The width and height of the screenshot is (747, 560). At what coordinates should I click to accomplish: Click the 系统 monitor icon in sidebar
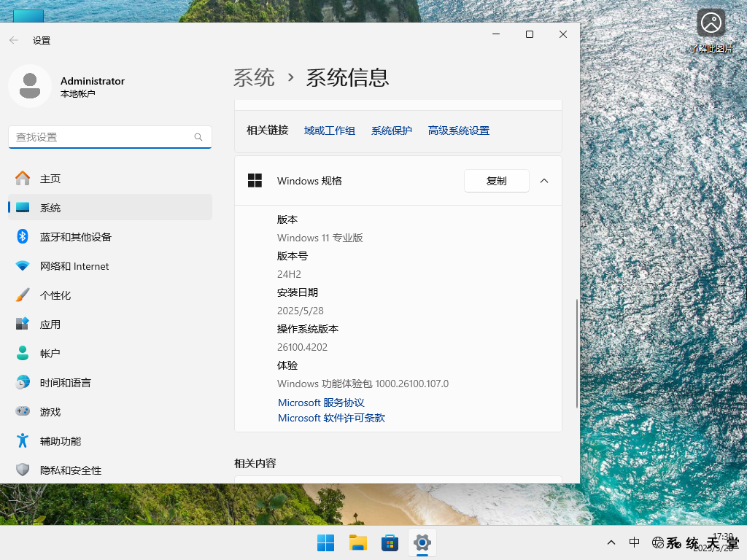[x=23, y=208]
